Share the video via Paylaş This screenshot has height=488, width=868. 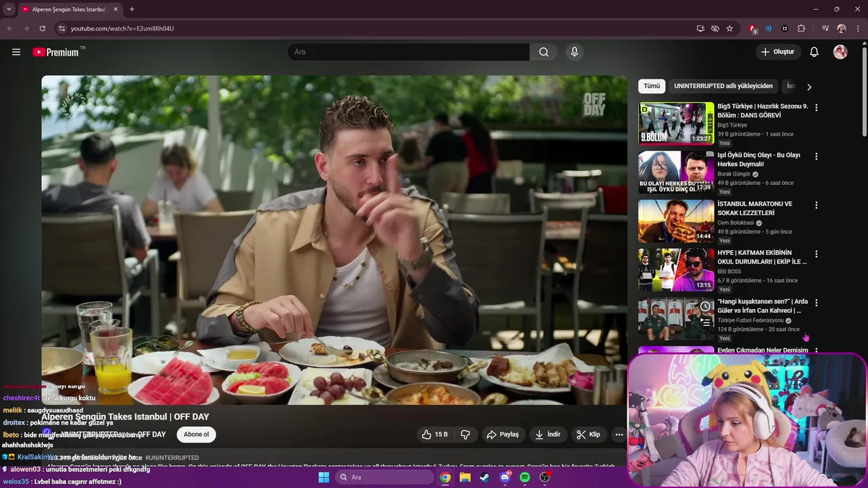(502, 434)
